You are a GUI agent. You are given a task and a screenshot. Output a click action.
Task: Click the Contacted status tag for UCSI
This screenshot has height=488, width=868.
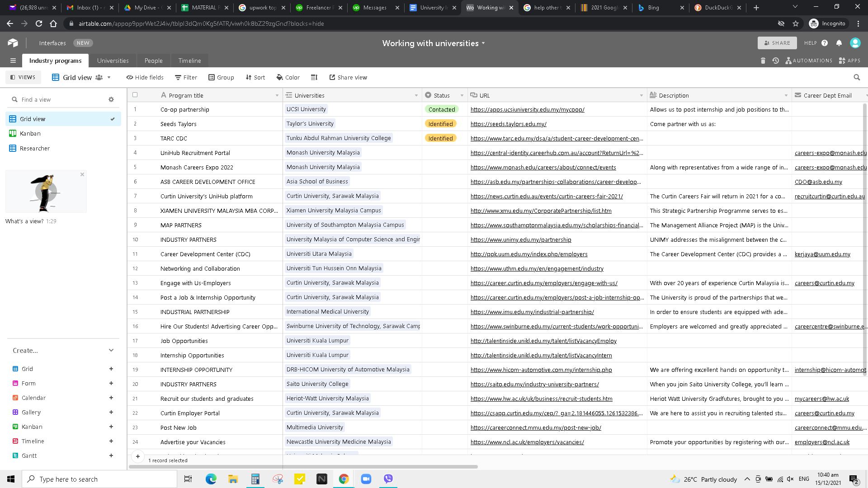tap(442, 109)
